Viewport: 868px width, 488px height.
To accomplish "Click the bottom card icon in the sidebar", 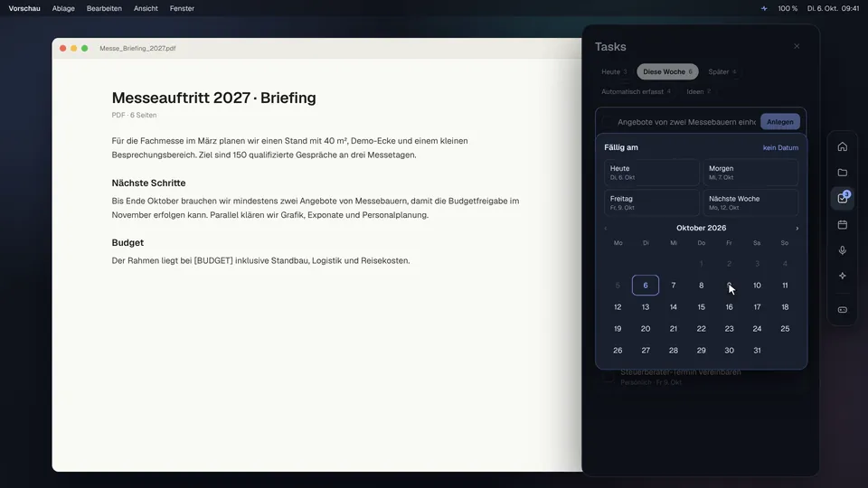I will tap(842, 310).
